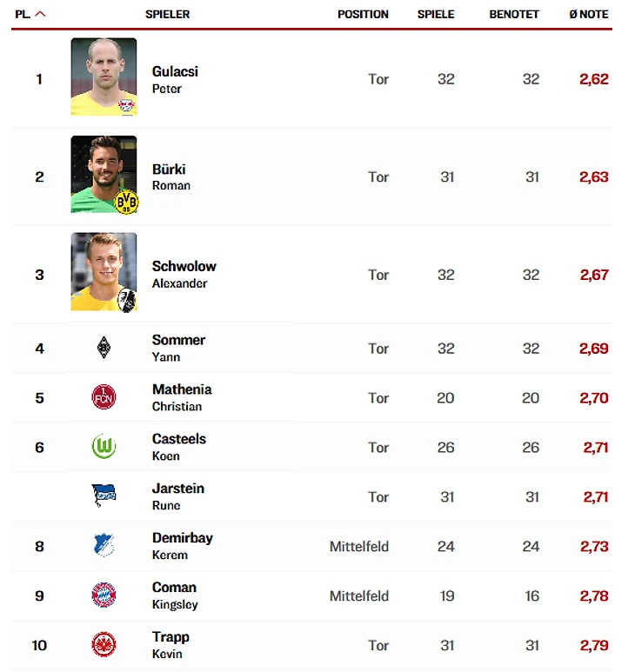Sort by the BENOTET column header
The image size is (635, 672).
click(514, 15)
